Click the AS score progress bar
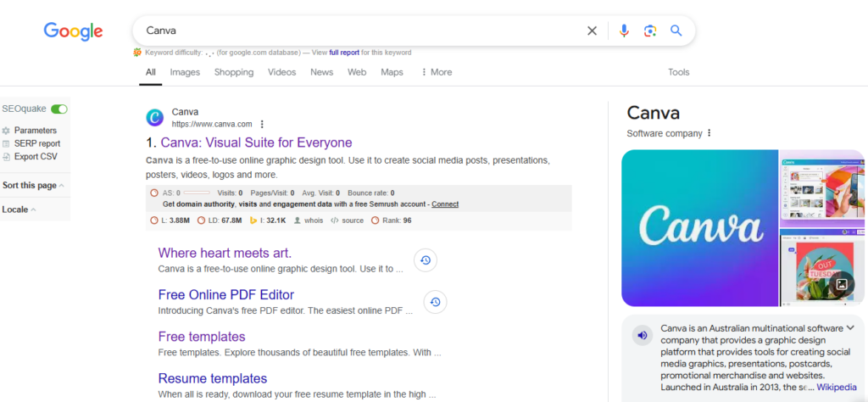The height and width of the screenshot is (402, 868). 197,193
